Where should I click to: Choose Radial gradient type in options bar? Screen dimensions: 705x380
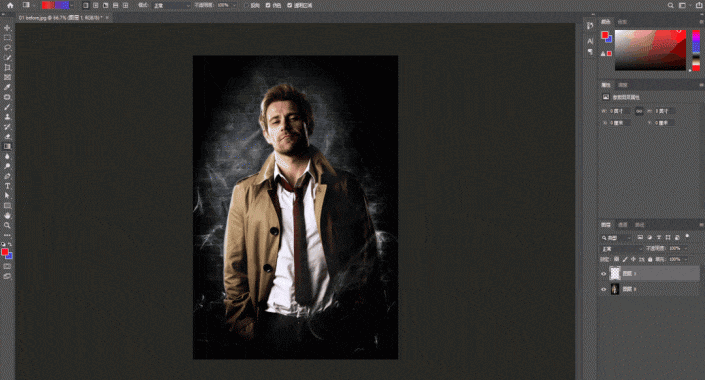[95, 5]
